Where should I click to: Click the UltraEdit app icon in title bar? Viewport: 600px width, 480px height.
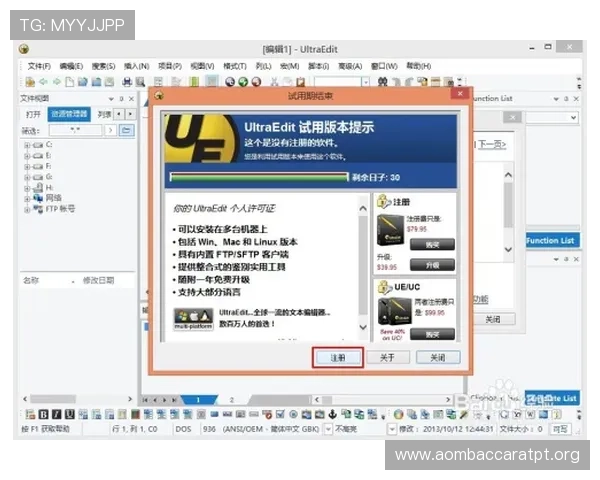tap(24, 49)
